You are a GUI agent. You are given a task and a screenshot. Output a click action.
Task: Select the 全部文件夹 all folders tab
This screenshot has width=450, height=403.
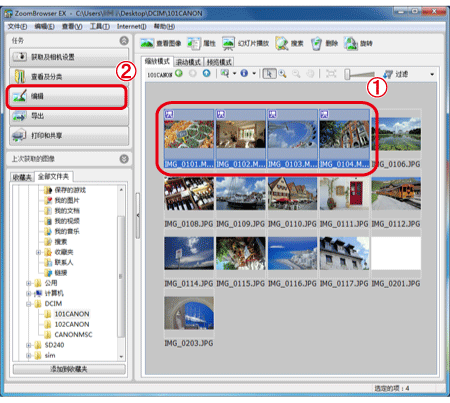53,176
